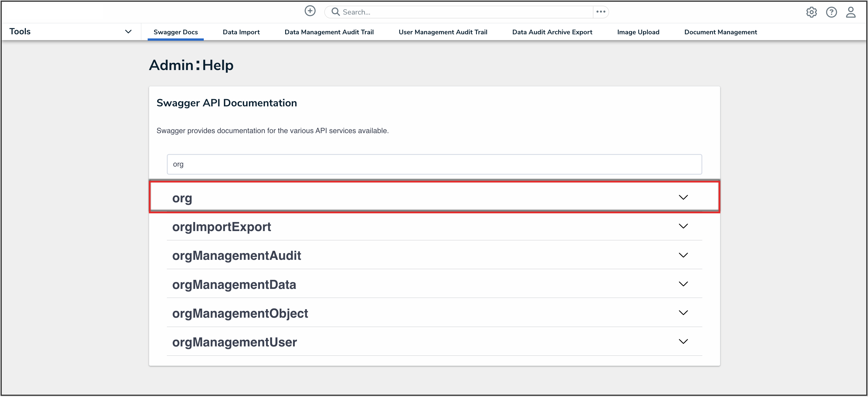Screen dimensions: 868x397
Task: Expand the orgManagementAudit section
Action: point(683,255)
